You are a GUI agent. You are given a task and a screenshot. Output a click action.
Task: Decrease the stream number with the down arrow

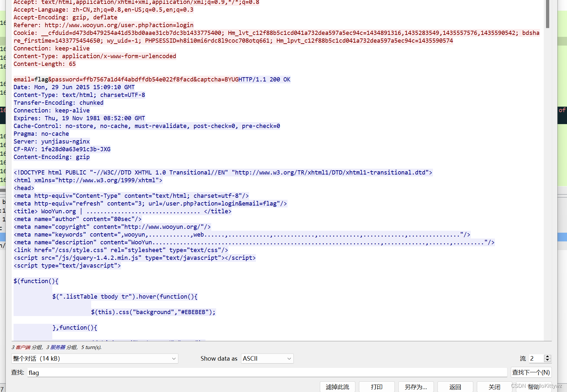point(547,360)
